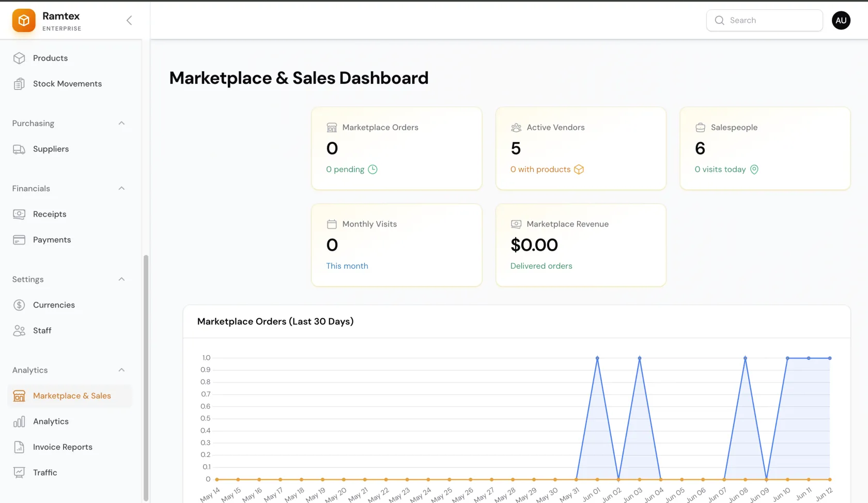This screenshot has width=868, height=503.
Task: Click the Salespeople stat card
Action: pyautogui.click(x=765, y=148)
